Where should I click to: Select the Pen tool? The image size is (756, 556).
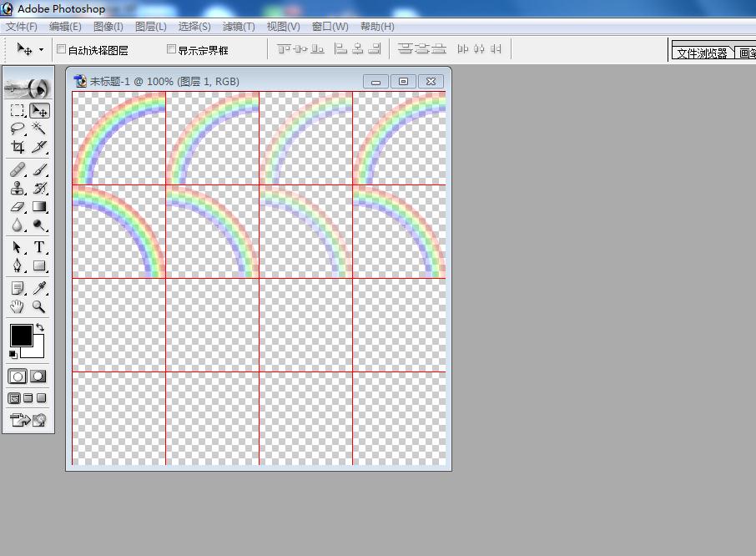pyautogui.click(x=18, y=265)
